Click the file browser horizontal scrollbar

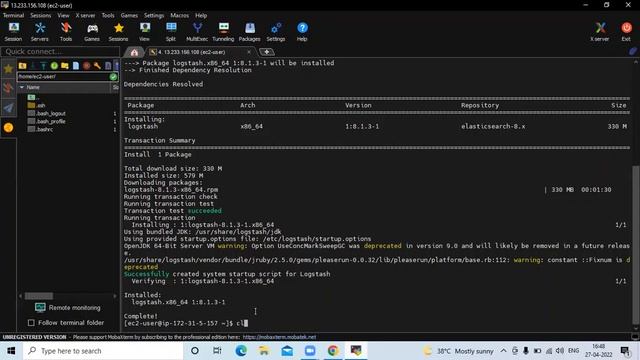click(x=39, y=296)
